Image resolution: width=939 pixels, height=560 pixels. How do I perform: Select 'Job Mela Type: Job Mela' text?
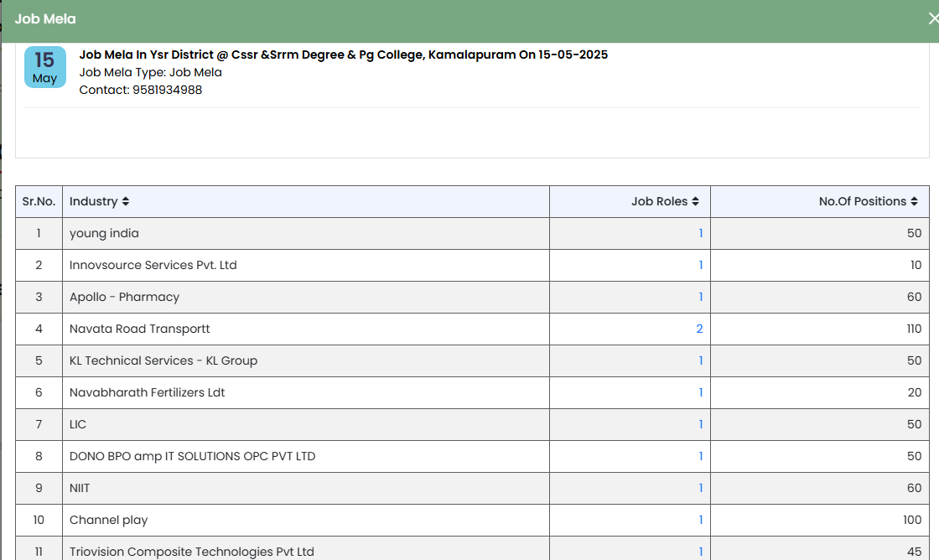tap(150, 72)
